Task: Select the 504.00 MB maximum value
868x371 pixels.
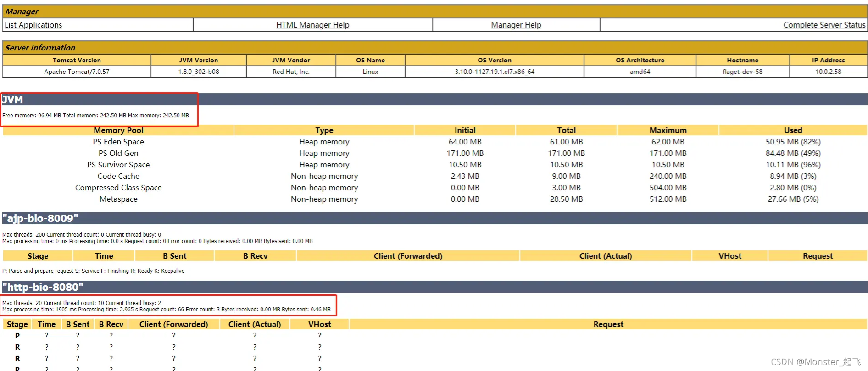Action: click(x=668, y=188)
